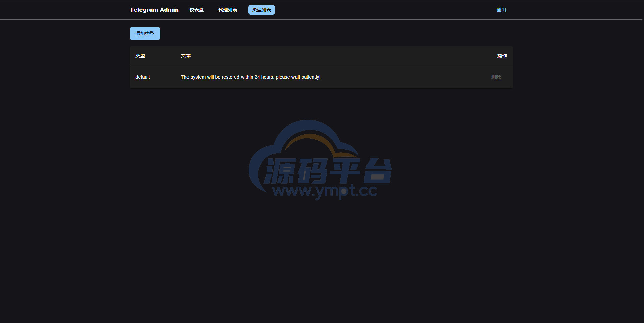This screenshot has width=644, height=323.
Task: Click the 添加类型 button
Action: tap(145, 33)
